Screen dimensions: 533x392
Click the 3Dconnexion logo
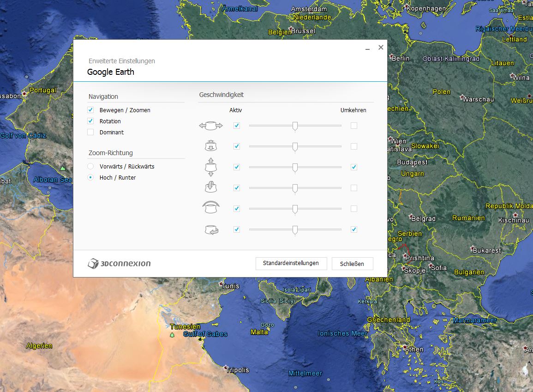pos(119,264)
